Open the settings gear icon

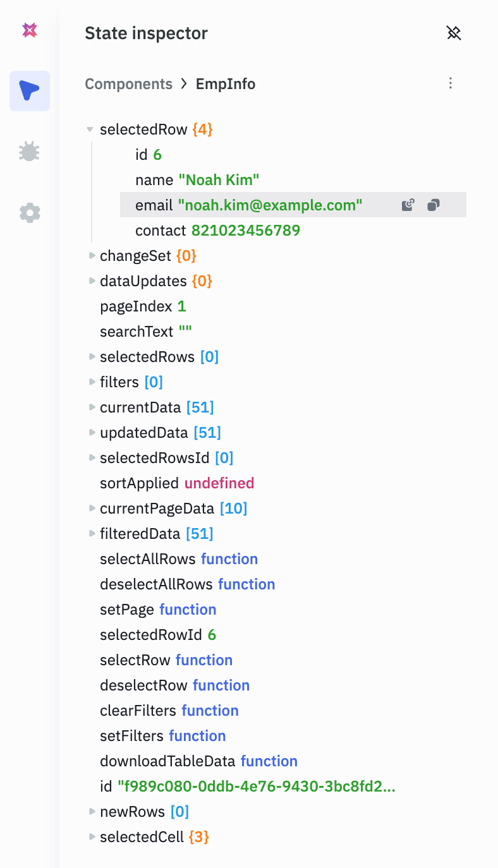(30, 213)
